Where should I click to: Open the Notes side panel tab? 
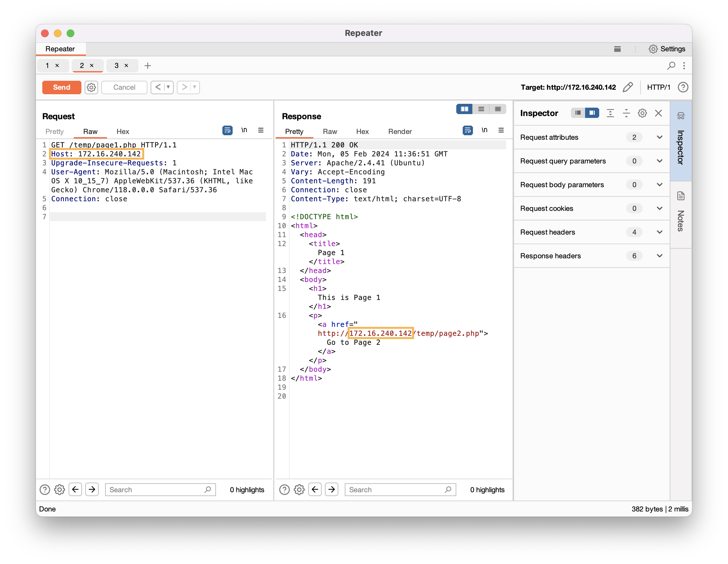[681, 215]
